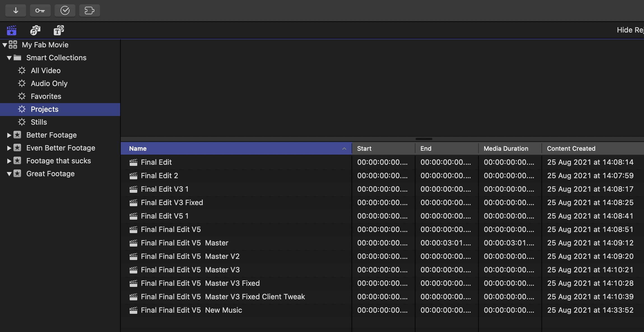Image resolution: width=644 pixels, height=332 pixels.
Task: Expand the Footage that sucks event
Action: [x=9, y=161]
